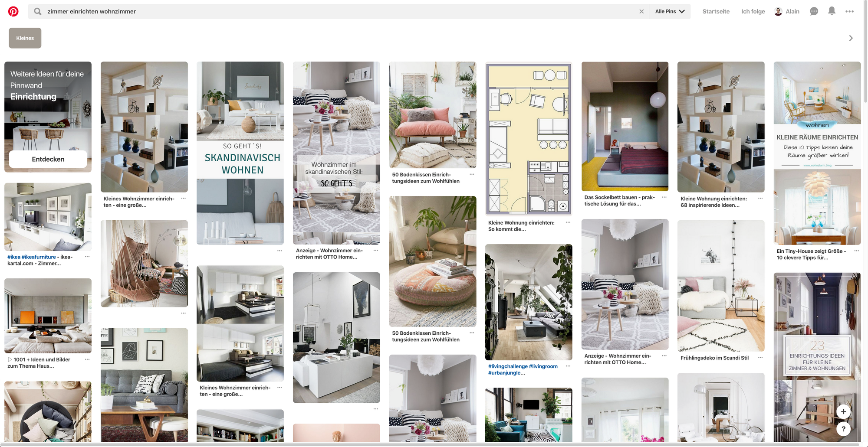The image size is (868, 447).
Task: Open options below Skandinavisch Wohnen pin
Action: pos(279,251)
